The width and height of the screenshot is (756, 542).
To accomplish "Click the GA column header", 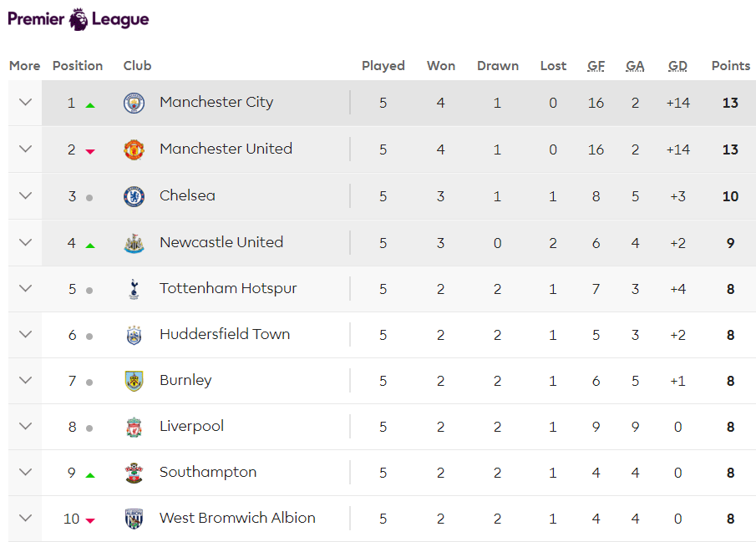I will [x=635, y=66].
